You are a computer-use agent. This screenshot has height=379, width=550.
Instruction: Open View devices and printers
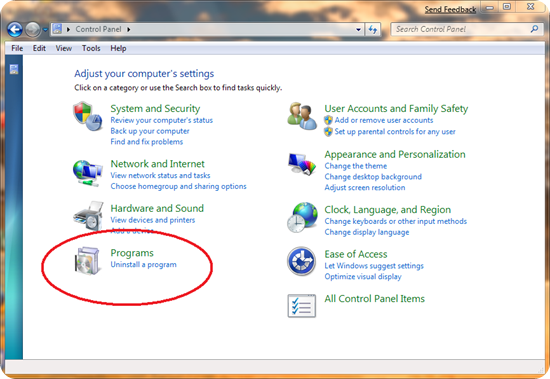[x=153, y=220]
